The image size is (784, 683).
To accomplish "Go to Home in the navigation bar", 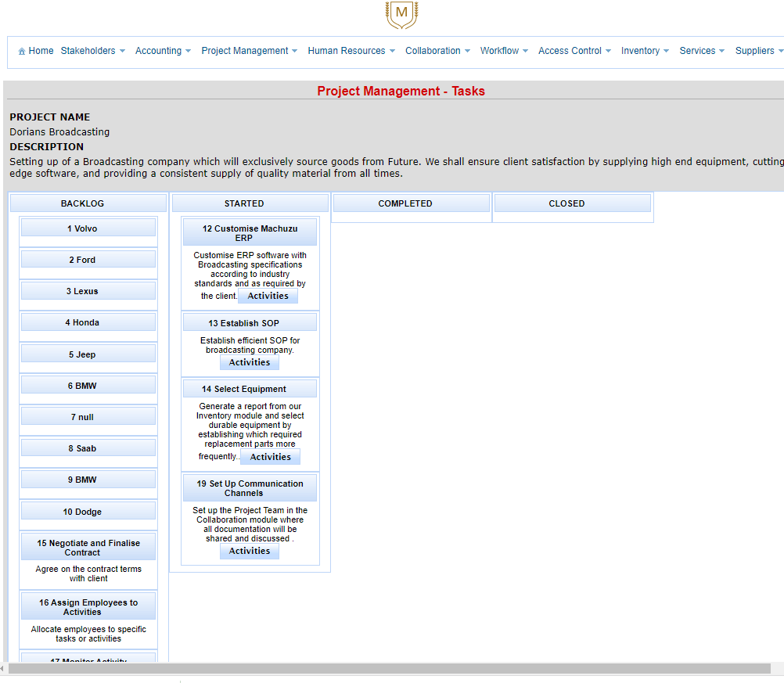I will [36, 51].
